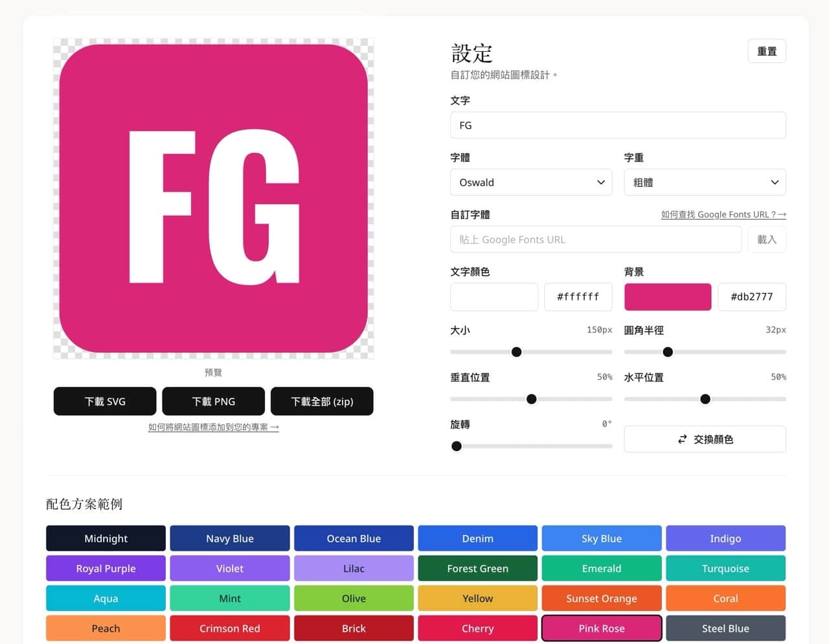Click the white text color swatch
Image resolution: width=829 pixels, height=644 pixels.
click(494, 297)
